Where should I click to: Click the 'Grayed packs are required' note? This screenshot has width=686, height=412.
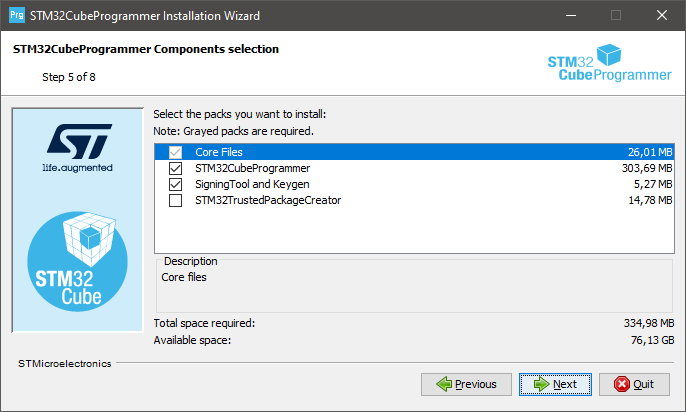(x=233, y=131)
